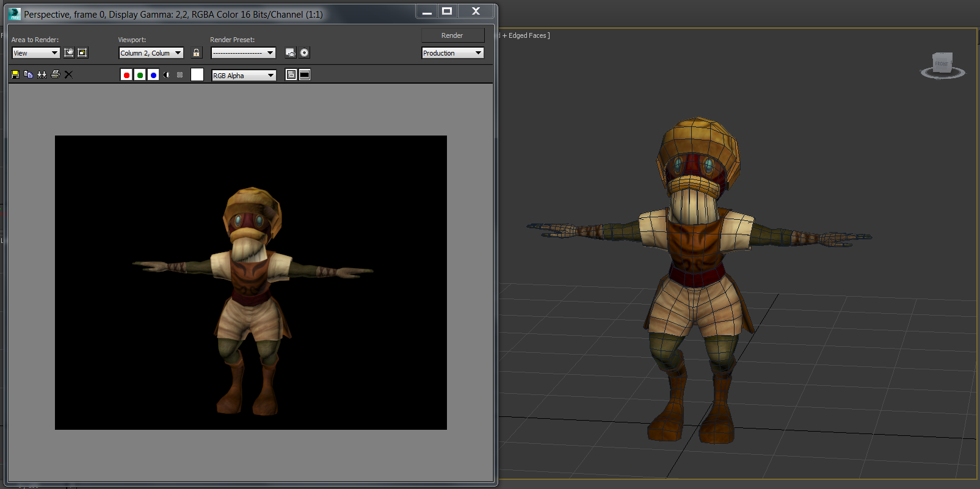Clone the rendered frame window
The image size is (980, 489).
[42, 74]
